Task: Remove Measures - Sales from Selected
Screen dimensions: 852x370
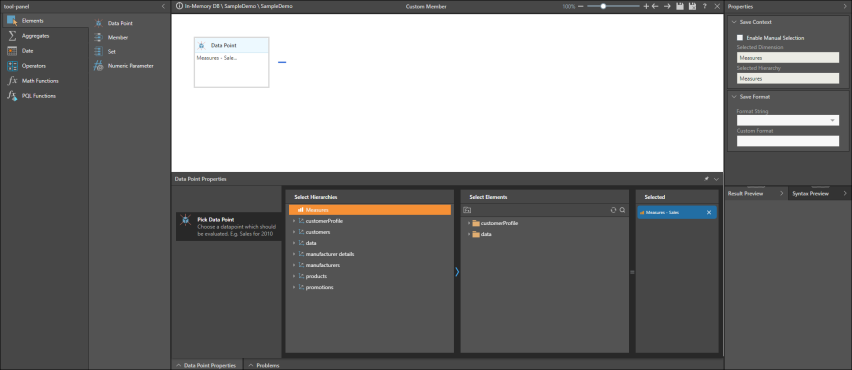Action: pos(709,212)
